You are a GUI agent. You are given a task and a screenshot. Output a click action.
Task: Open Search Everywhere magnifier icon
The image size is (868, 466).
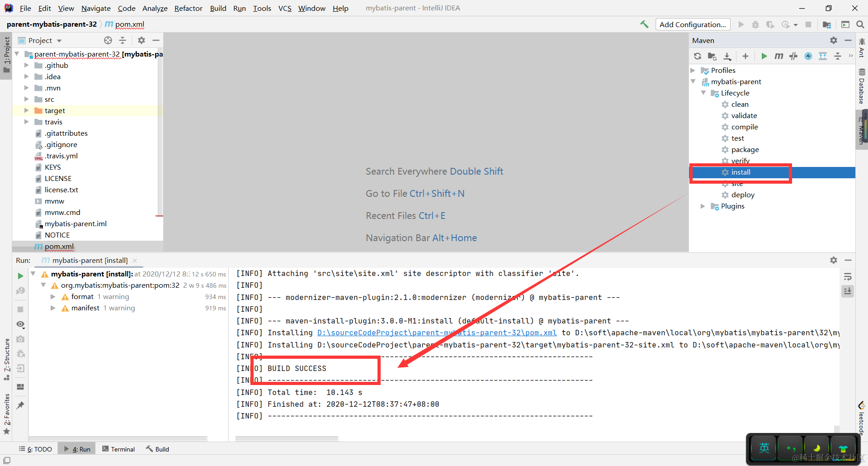[860, 24]
